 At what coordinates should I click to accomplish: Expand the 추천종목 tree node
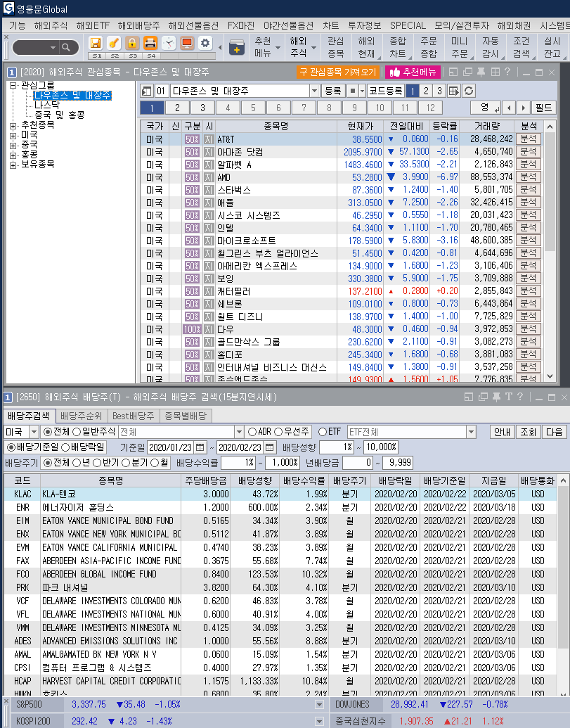(13, 125)
